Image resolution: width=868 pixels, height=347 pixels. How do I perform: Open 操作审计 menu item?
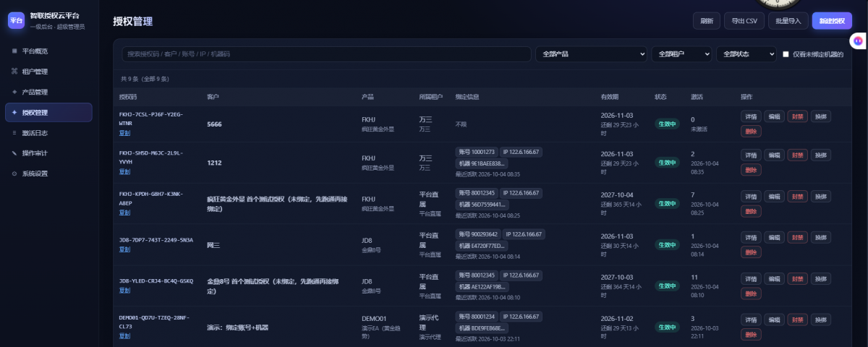[x=48, y=153]
